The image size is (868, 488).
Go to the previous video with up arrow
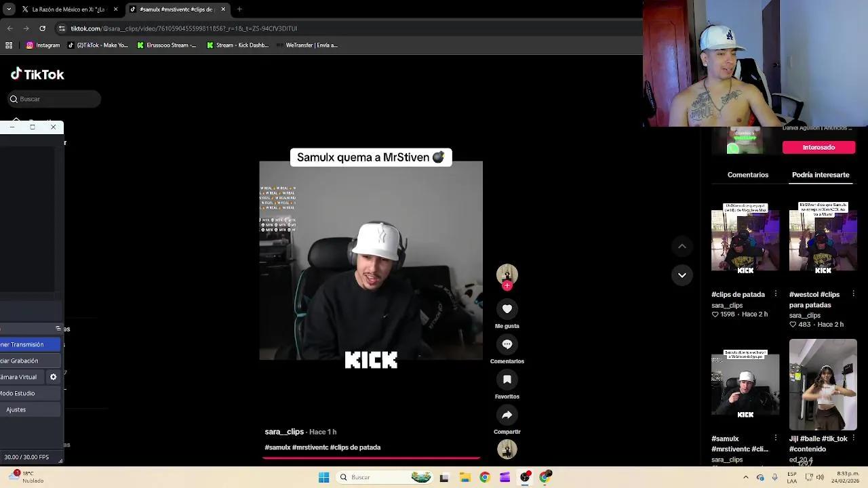pyautogui.click(x=682, y=246)
